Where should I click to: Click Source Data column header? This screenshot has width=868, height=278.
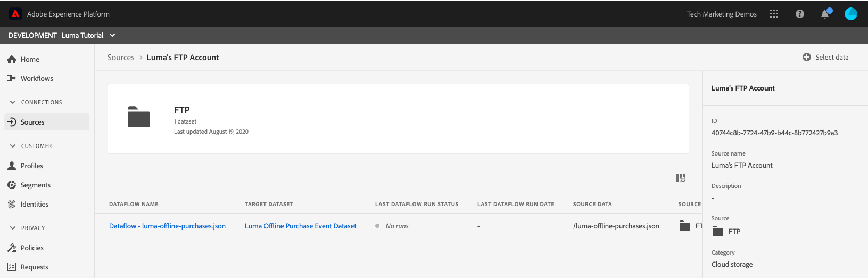pyautogui.click(x=592, y=204)
